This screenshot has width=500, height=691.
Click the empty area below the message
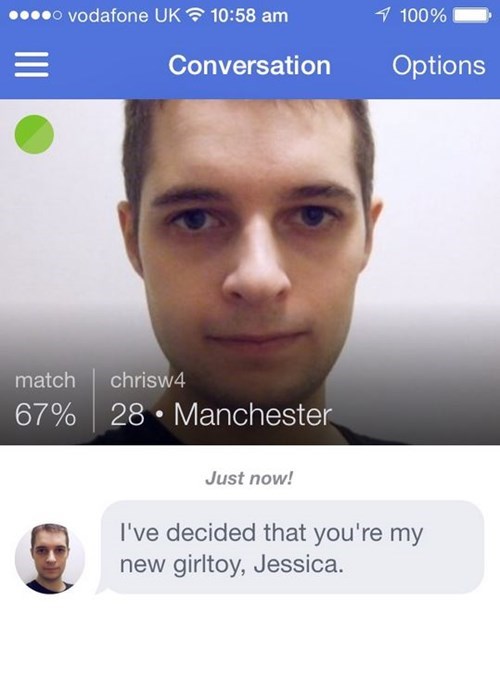click(x=250, y=643)
